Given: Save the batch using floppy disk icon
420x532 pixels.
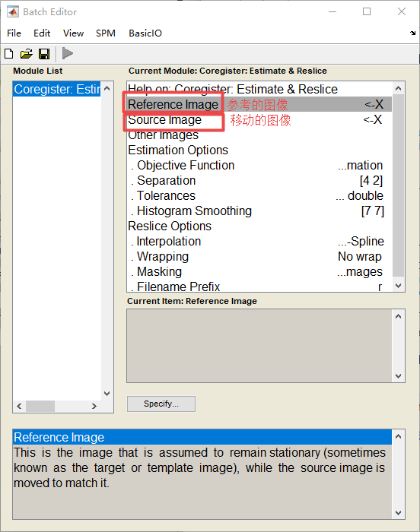Looking at the screenshot, I should [x=44, y=54].
